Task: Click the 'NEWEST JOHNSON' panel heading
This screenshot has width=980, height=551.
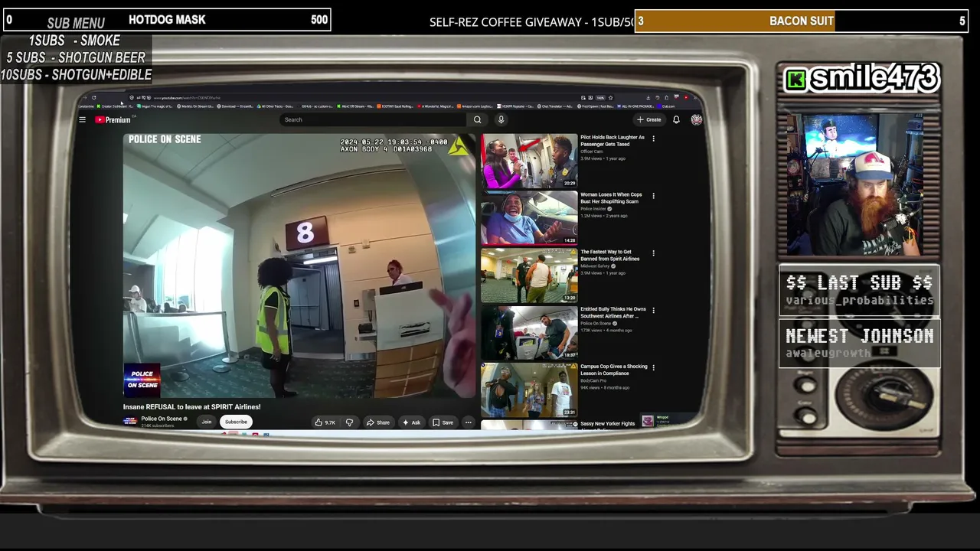Action: 860,336
